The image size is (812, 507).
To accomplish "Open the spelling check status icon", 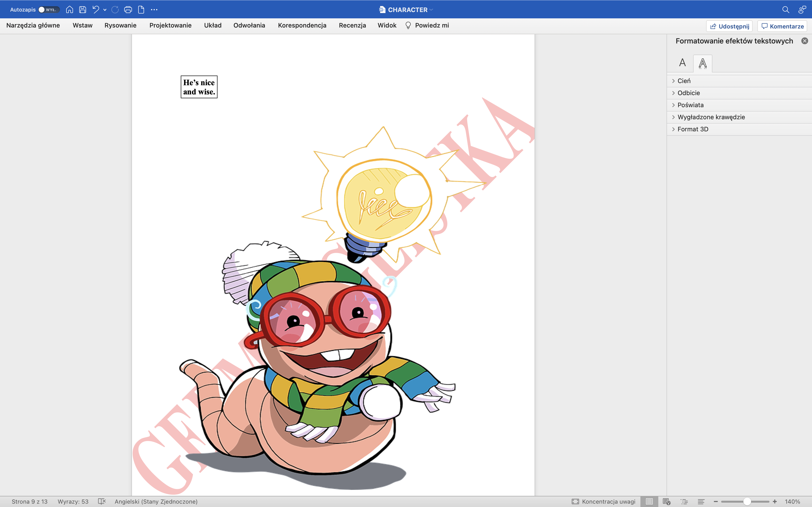I will click(102, 501).
